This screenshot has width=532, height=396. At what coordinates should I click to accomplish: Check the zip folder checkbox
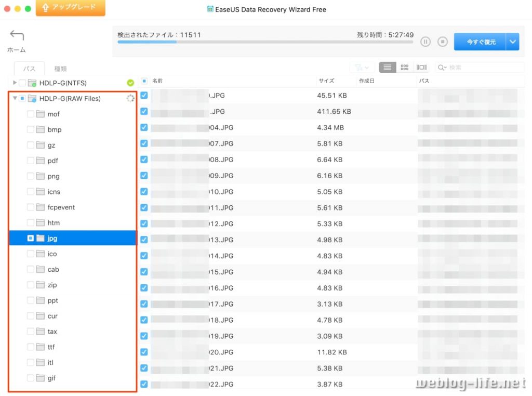pos(31,285)
